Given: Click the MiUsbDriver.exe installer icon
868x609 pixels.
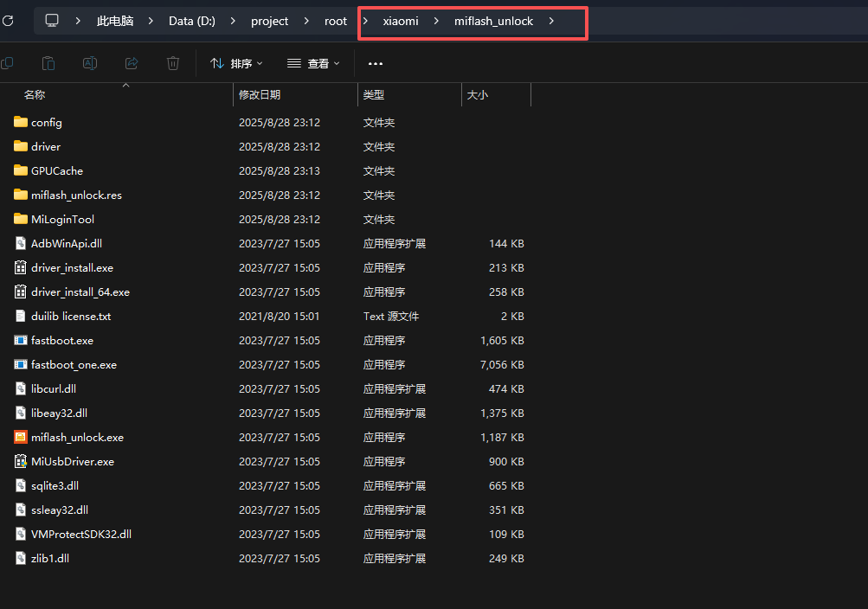Looking at the screenshot, I should point(21,462).
